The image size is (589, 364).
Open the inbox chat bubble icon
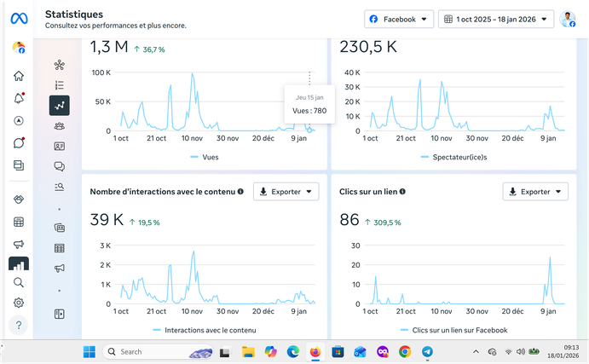19,142
